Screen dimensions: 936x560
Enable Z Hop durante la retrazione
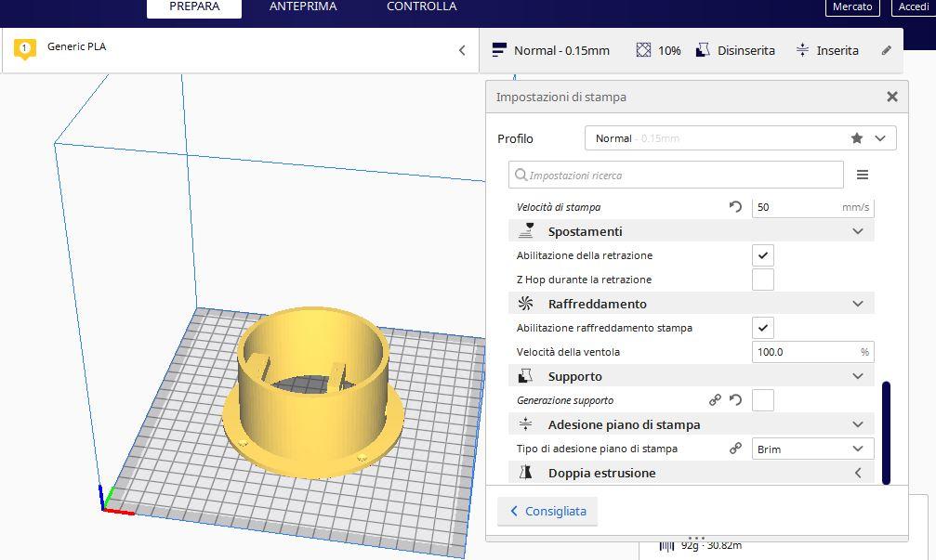[x=762, y=280]
